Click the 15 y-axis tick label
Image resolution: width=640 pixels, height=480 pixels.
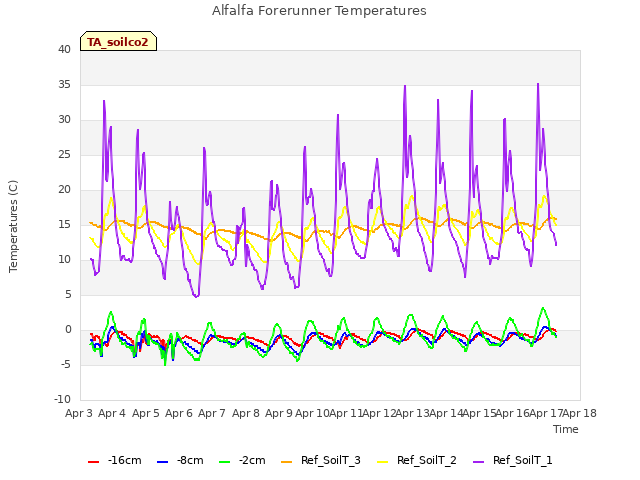[64, 224]
